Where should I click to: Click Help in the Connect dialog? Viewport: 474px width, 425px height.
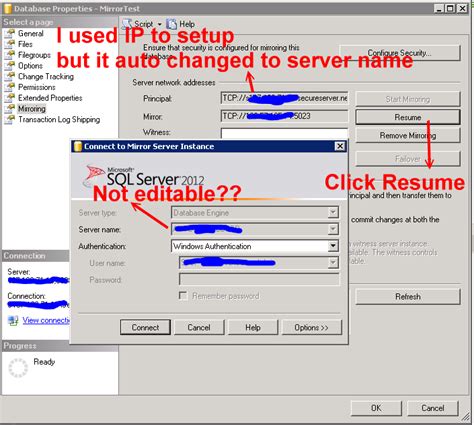point(253,327)
